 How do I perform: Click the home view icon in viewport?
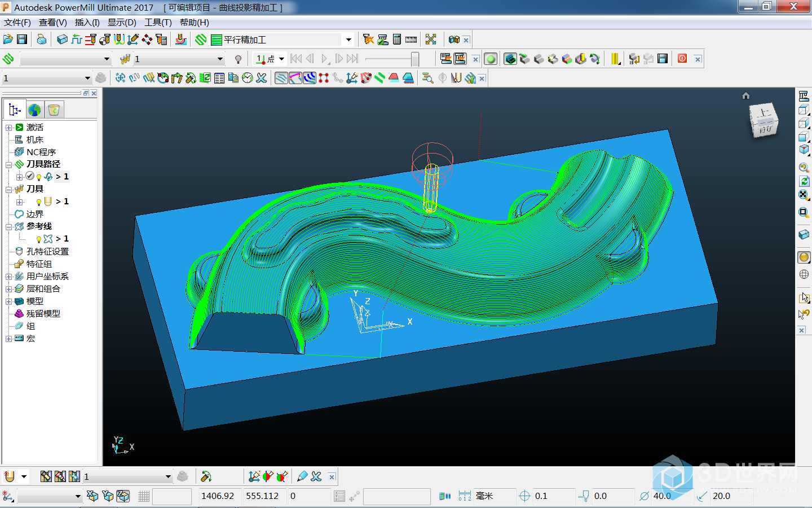(746, 95)
